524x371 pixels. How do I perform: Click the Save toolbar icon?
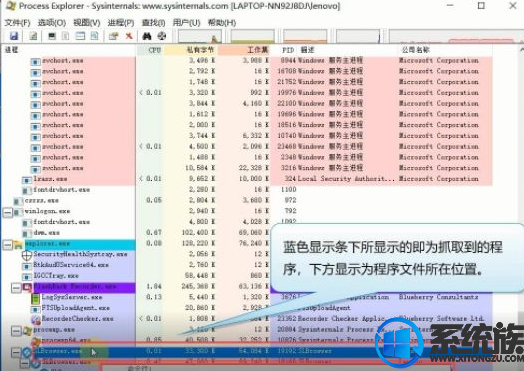pos(14,36)
